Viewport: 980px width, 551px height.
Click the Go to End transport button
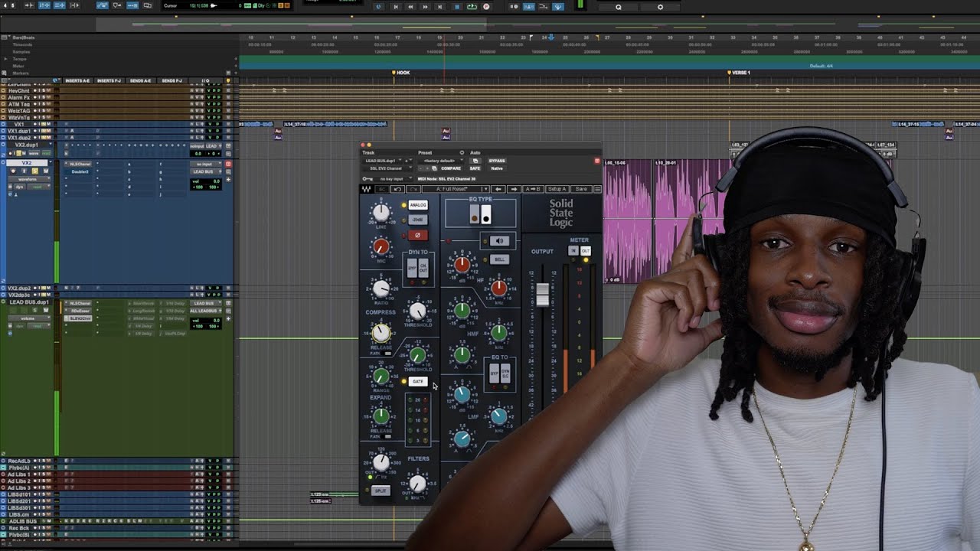point(439,7)
